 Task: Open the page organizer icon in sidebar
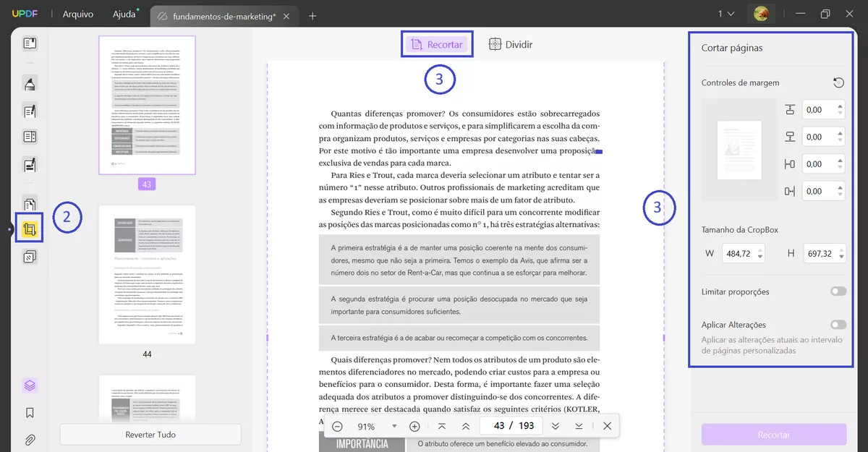29,203
